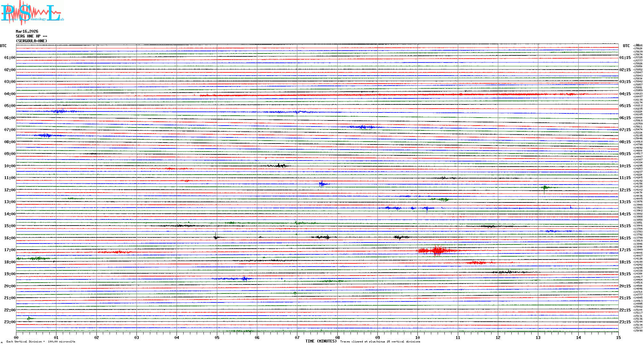644x346 pixels.
Task: Click the (SERGOULA-HNE) station name text
Action: tap(31, 41)
